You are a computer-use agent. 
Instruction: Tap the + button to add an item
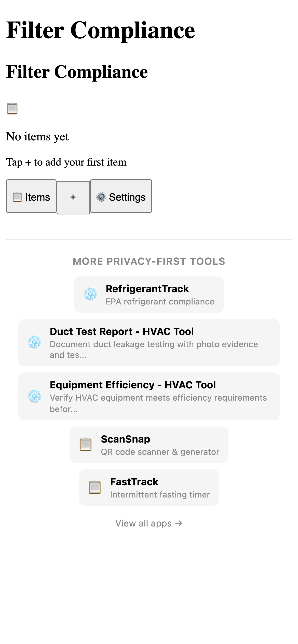tap(73, 197)
